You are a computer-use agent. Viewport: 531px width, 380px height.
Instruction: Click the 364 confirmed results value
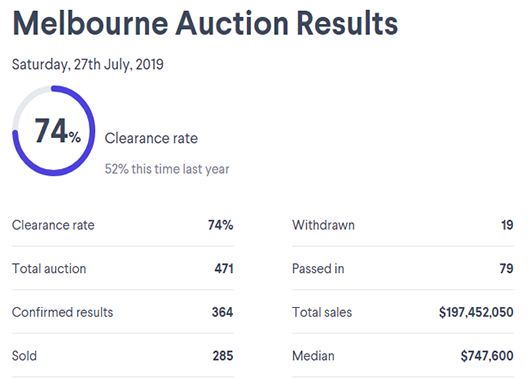pos(222,312)
